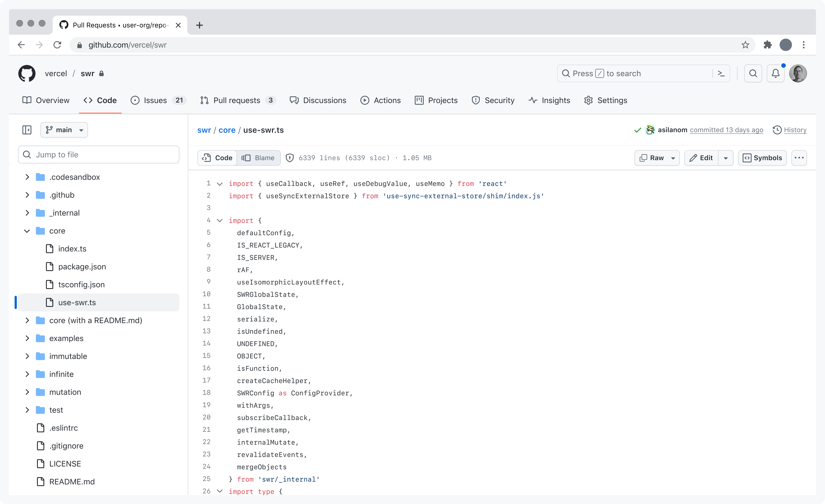Collapse the file tree side panel
This screenshot has height=504, width=825.
27,130
